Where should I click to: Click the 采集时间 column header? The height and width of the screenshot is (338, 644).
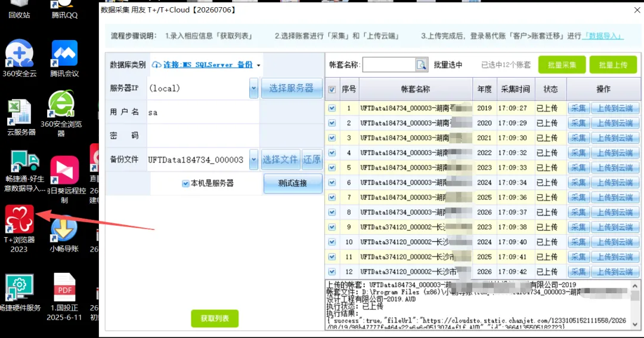coord(515,89)
